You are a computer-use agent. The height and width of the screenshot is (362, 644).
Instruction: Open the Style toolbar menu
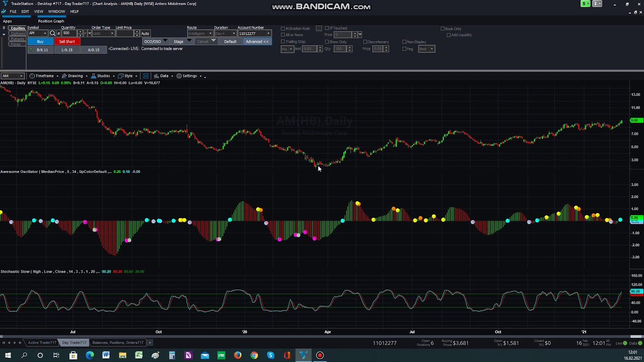(x=127, y=76)
